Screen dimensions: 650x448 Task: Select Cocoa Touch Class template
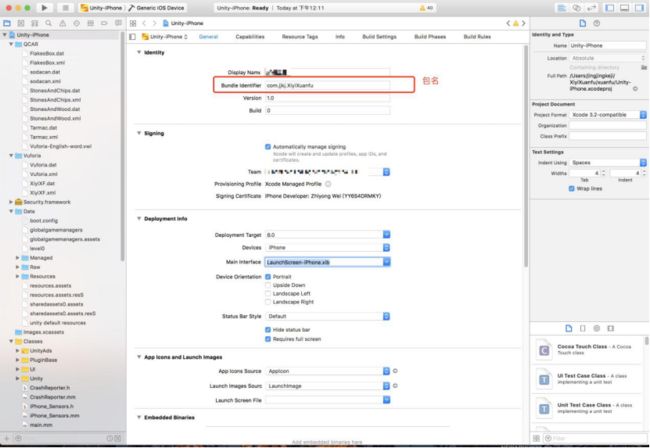588,350
